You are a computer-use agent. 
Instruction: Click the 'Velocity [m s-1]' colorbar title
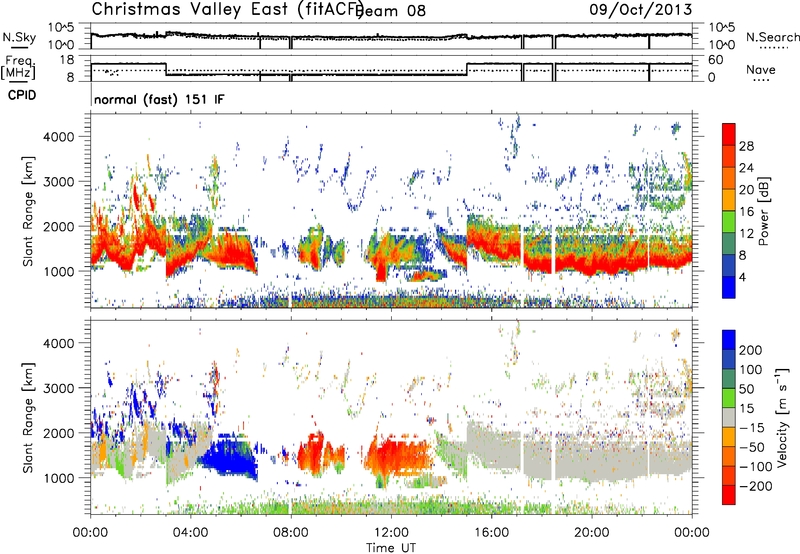tap(782, 417)
